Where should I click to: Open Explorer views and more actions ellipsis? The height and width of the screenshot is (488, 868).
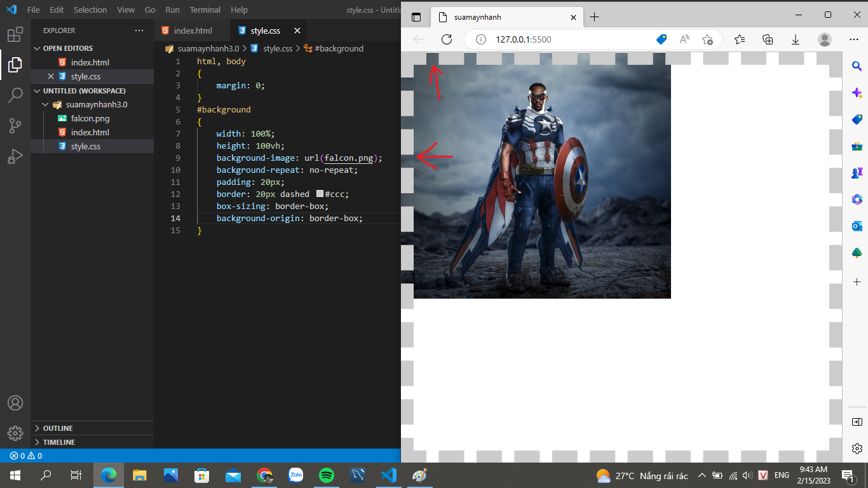click(x=139, y=30)
